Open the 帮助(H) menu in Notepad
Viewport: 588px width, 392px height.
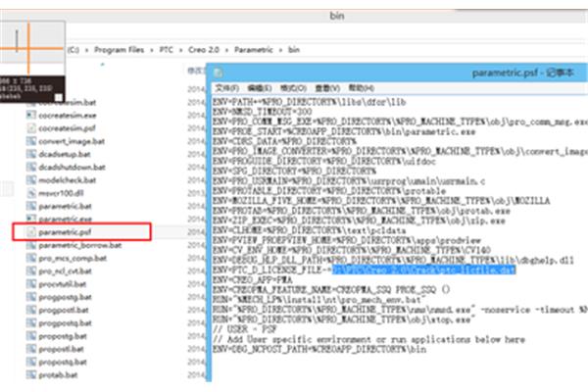[361, 88]
